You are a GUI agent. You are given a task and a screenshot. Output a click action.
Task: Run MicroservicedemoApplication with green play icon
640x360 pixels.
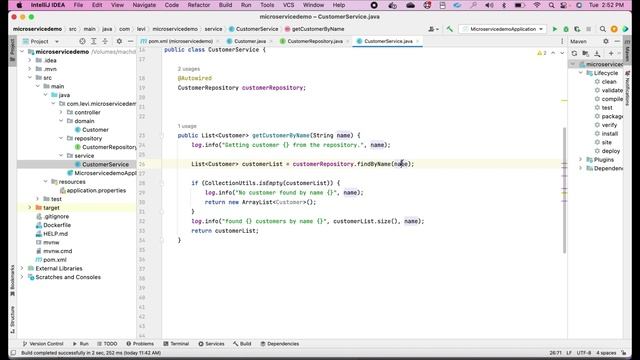click(x=554, y=29)
